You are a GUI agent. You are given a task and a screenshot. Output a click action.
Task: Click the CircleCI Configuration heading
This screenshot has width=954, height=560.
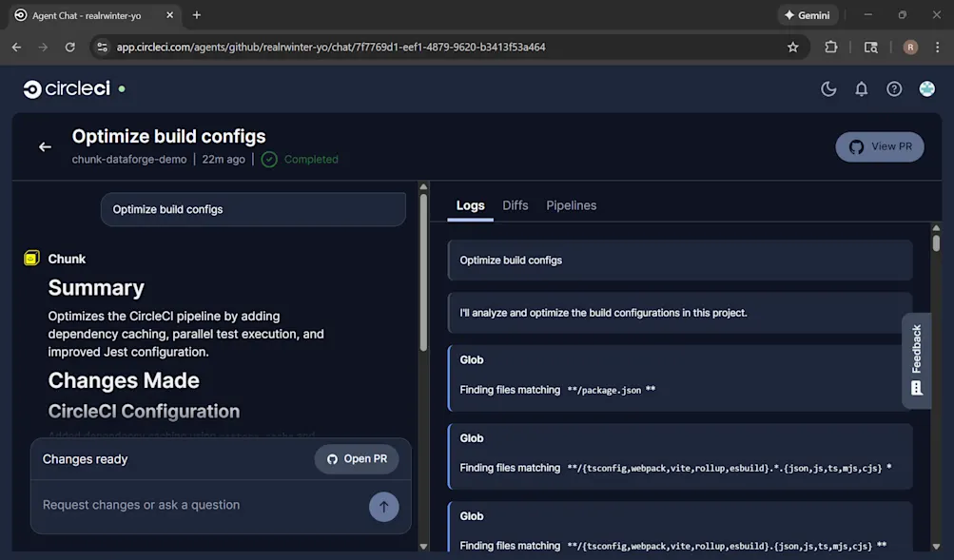pyautogui.click(x=144, y=411)
